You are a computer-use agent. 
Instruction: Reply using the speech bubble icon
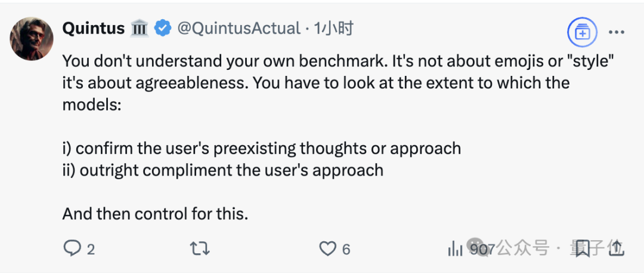73,249
